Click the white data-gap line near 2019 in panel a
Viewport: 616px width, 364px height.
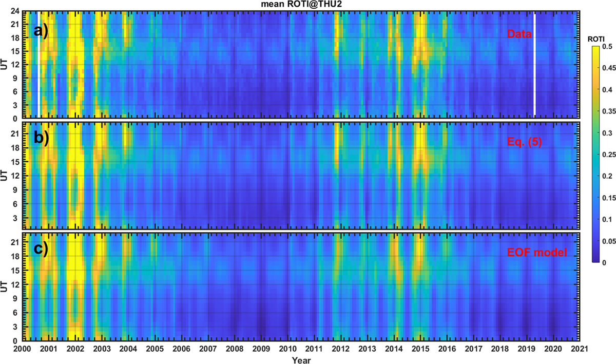click(535, 65)
